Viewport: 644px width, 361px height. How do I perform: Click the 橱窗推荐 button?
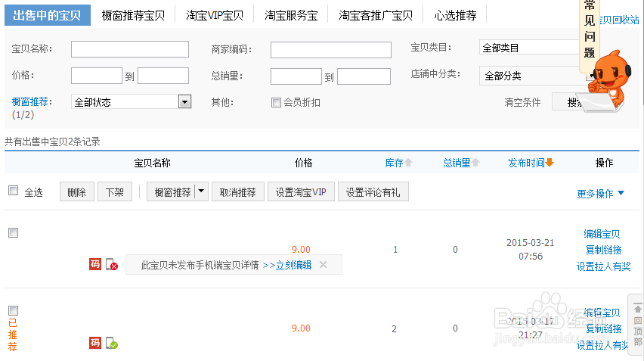tap(171, 191)
